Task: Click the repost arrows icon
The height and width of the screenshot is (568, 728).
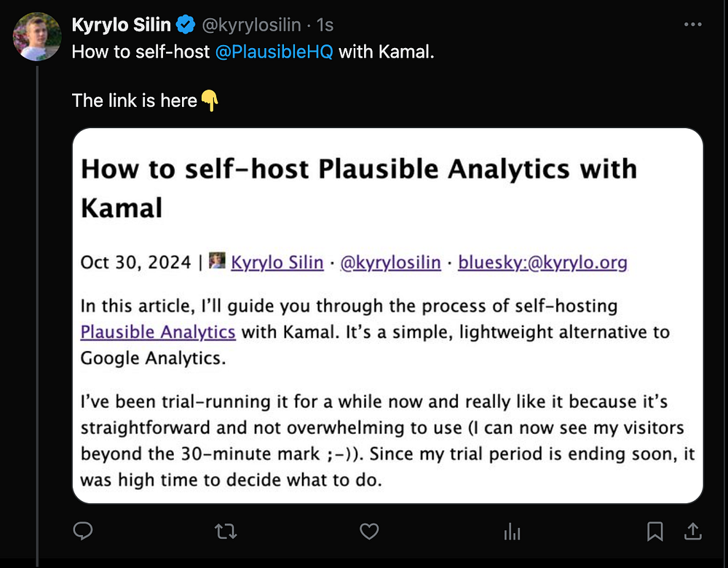Action: pos(226,532)
